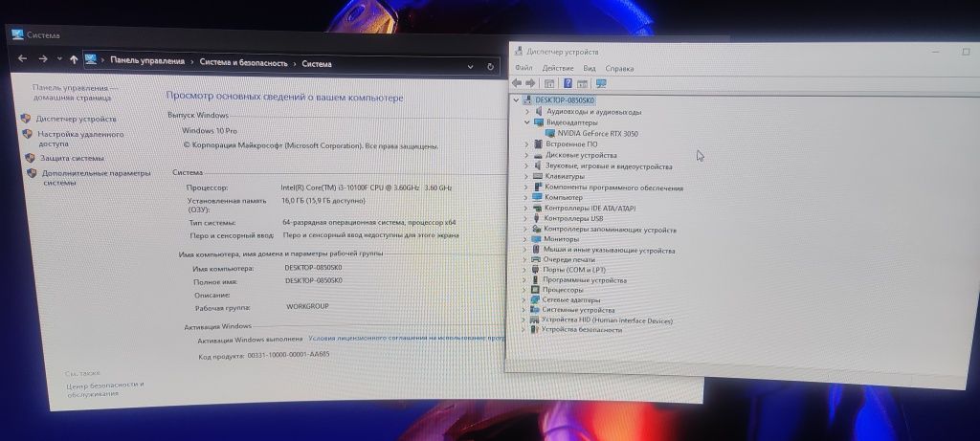Open address bar history dropdown chevron

(471, 66)
